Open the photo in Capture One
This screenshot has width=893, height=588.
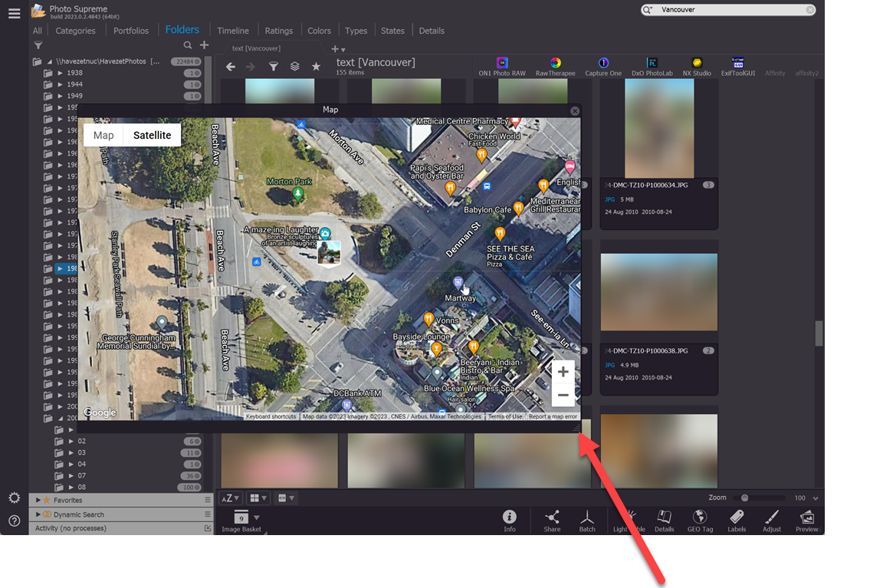click(x=603, y=67)
